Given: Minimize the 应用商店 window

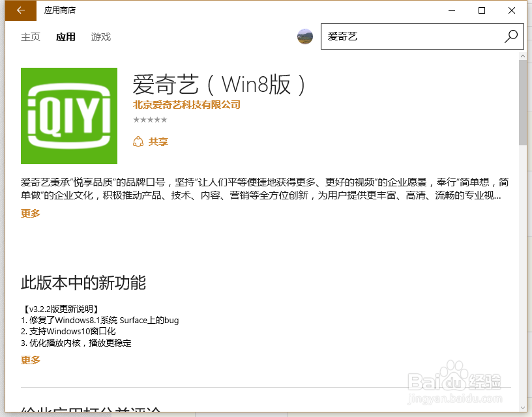Looking at the screenshot, I should tap(452, 10).
